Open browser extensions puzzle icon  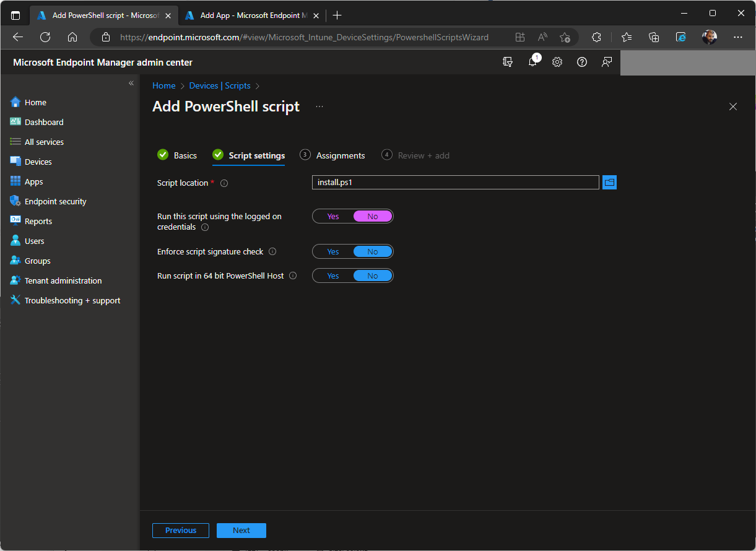(x=596, y=37)
